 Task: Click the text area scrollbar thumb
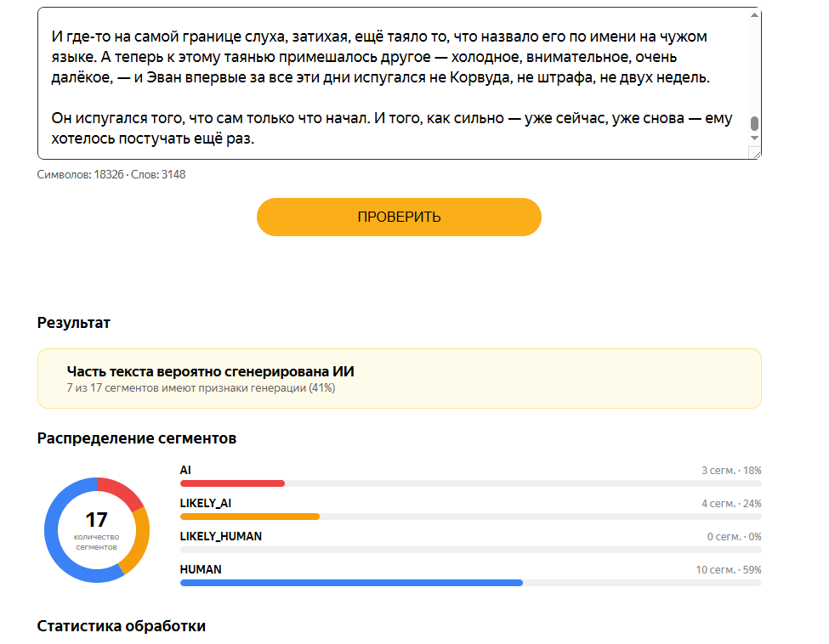[x=754, y=124]
